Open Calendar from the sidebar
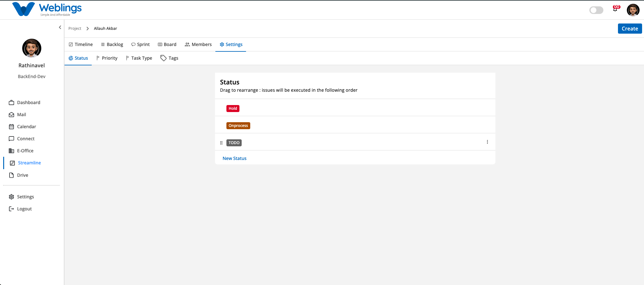Screen dimensions: 644x285 pyautogui.click(x=23, y=127)
